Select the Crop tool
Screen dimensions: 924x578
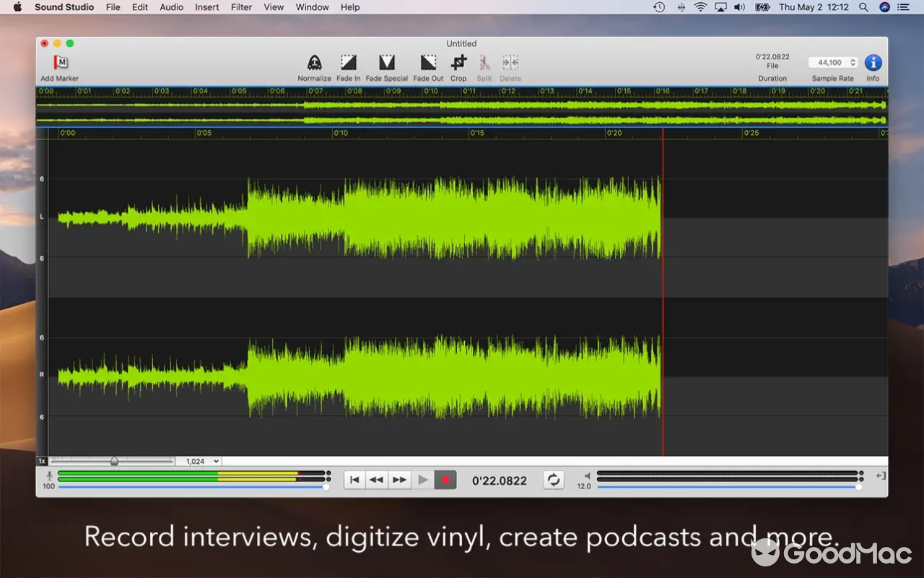click(x=458, y=64)
